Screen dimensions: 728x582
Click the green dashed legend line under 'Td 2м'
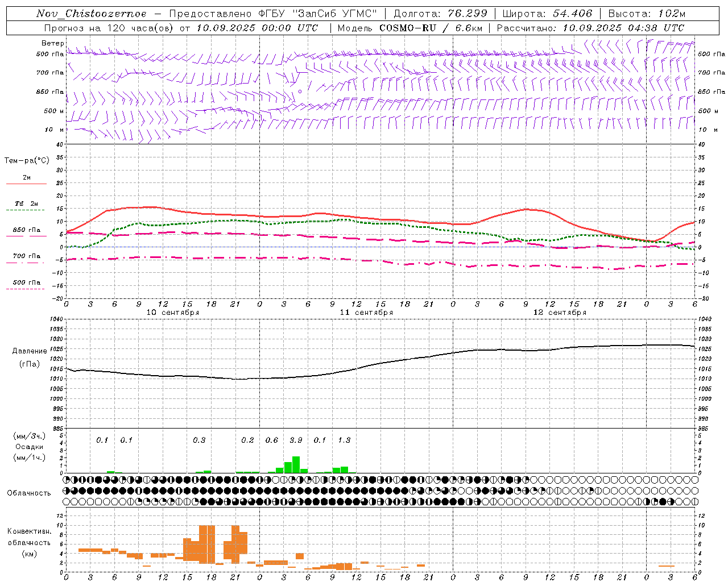pos(26,210)
